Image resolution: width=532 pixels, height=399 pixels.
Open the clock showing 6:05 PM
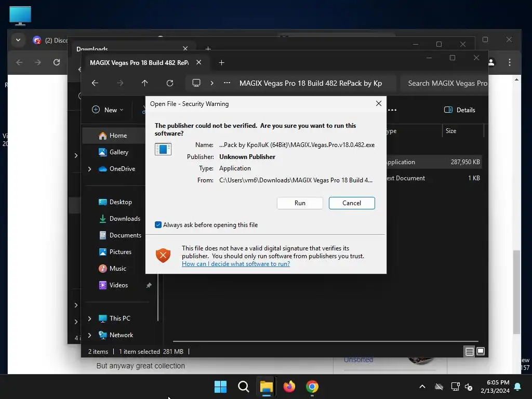(x=495, y=387)
